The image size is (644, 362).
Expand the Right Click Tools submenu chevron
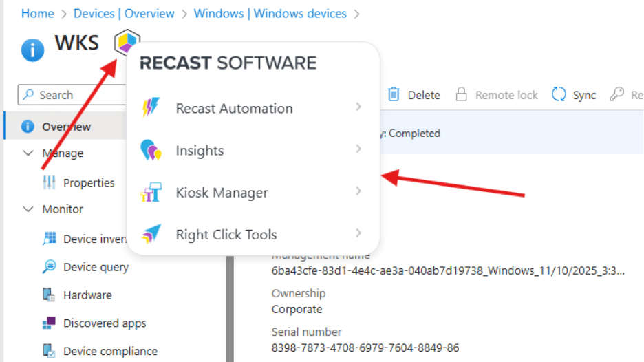tap(358, 233)
